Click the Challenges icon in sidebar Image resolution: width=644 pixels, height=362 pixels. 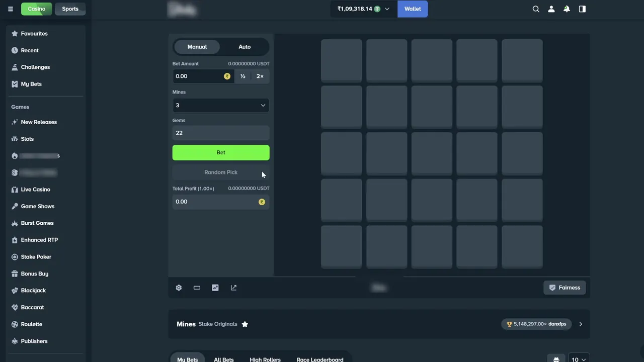(15, 67)
